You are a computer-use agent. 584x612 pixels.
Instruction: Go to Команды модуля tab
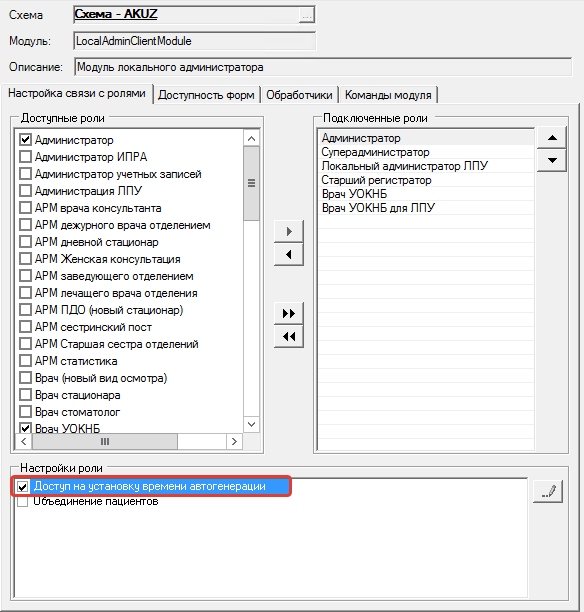388,95
